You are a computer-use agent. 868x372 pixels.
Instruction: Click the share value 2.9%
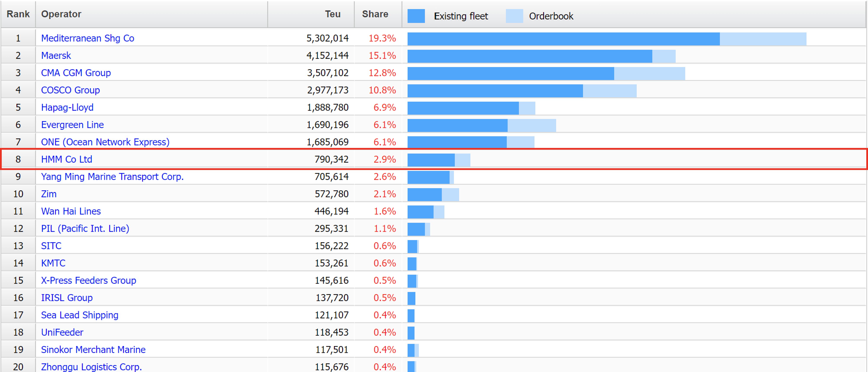click(385, 160)
